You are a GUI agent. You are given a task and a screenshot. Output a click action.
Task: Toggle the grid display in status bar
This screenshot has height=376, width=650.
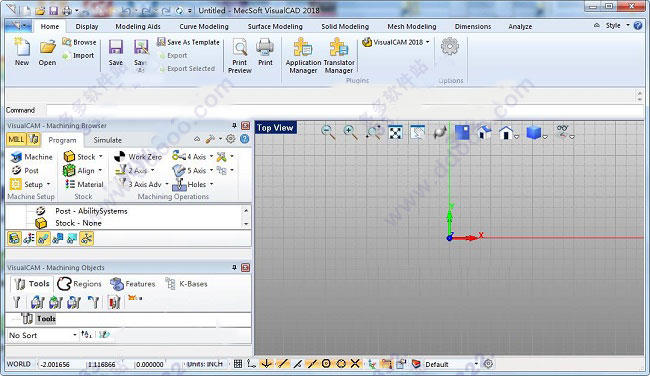tap(238, 364)
